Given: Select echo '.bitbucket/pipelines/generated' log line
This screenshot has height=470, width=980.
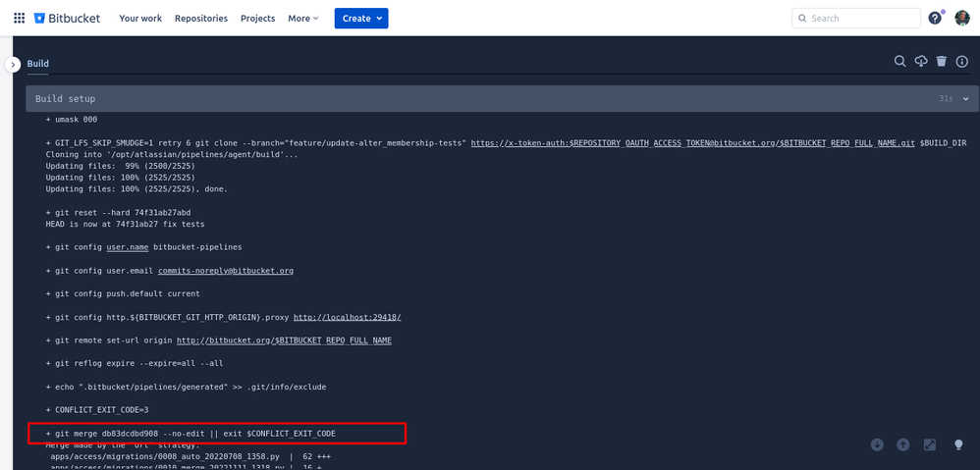Looking at the screenshot, I should coord(186,387).
